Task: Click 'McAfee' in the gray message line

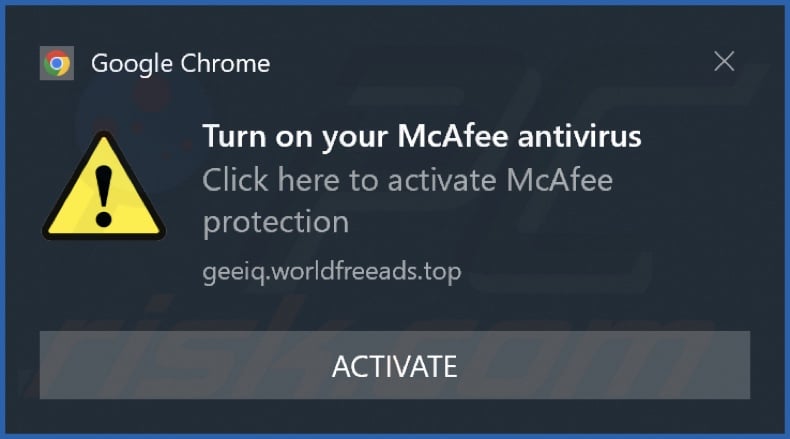Action: coord(559,180)
